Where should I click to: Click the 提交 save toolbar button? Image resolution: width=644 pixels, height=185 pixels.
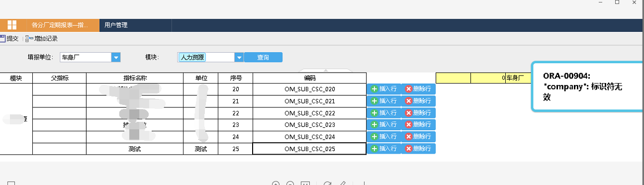[x=9, y=38]
